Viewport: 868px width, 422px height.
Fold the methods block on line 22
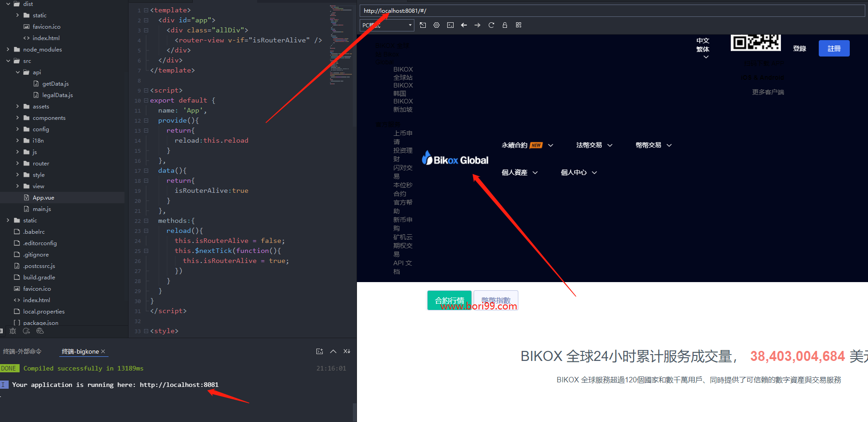click(146, 221)
